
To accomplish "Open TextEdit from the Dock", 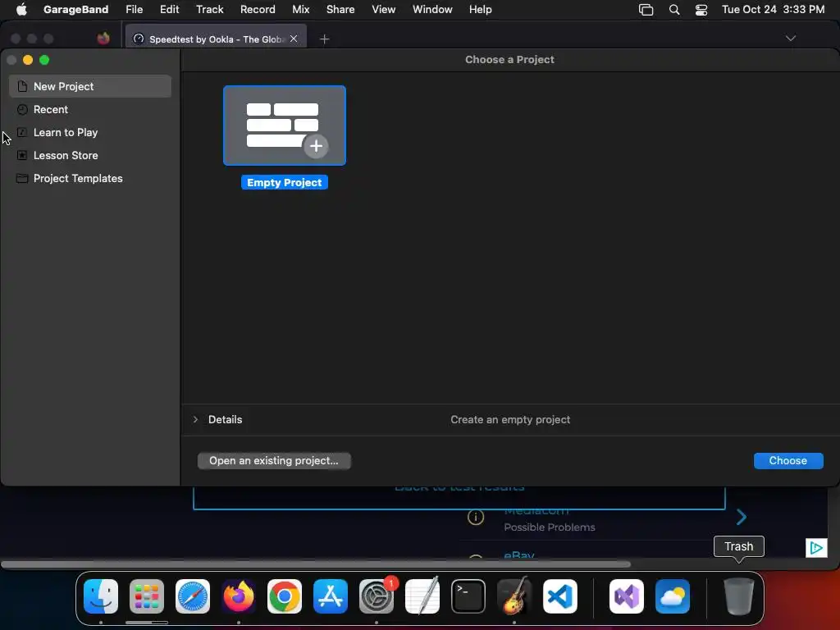I will [x=422, y=596].
